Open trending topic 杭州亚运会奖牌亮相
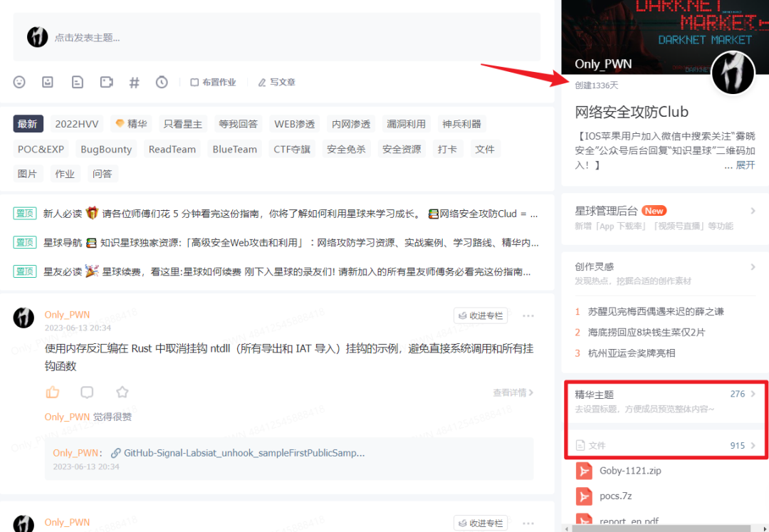The image size is (769, 532). click(632, 353)
